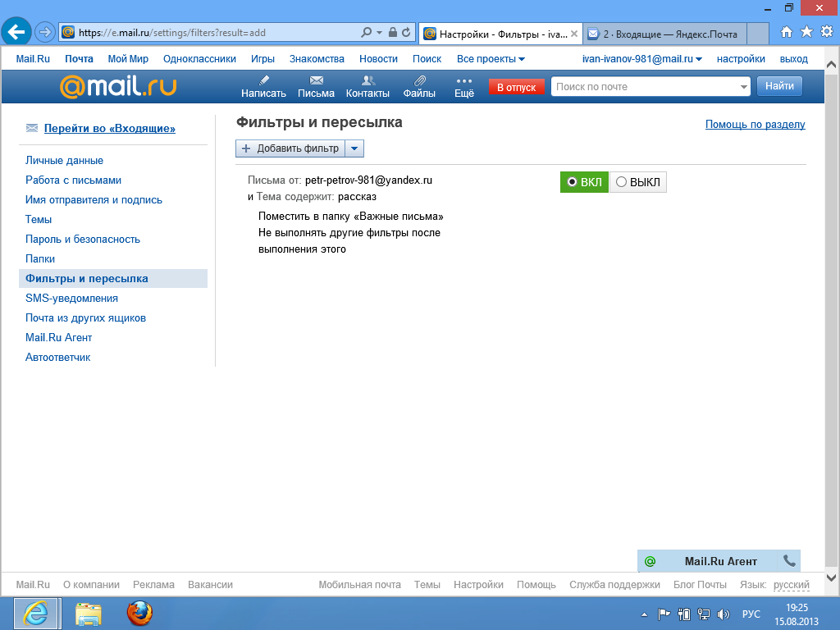Close the Настройки - Фильтры tab
Screen dimensions: 840x630
tap(574, 34)
